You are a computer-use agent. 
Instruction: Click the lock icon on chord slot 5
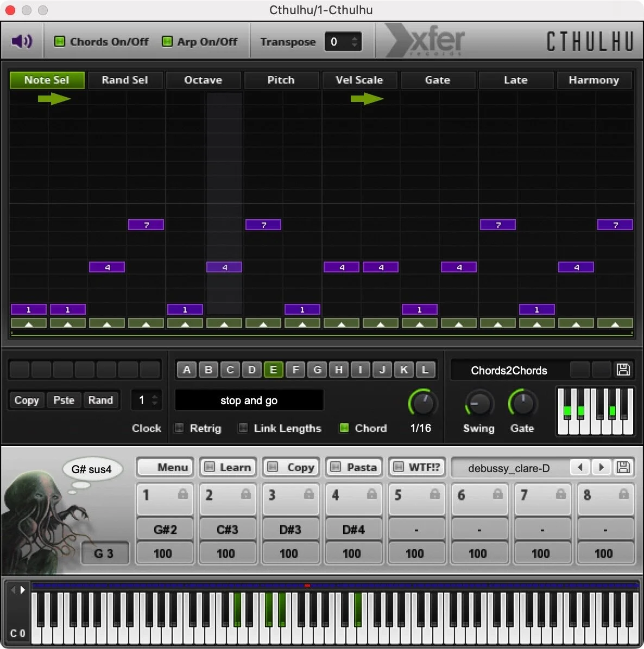point(434,494)
